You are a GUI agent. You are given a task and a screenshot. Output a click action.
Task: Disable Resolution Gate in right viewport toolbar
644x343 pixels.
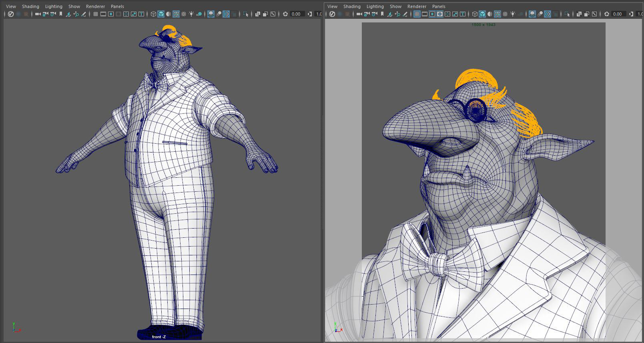tap(432, 14)
